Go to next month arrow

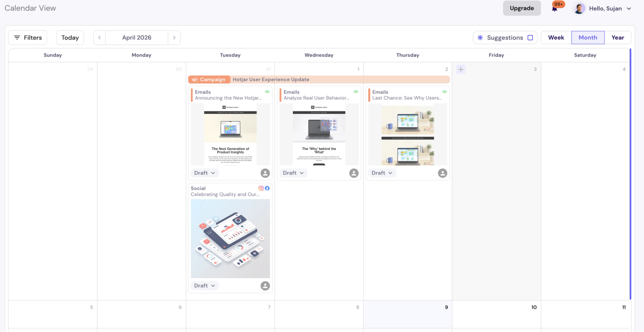point(174,37)
